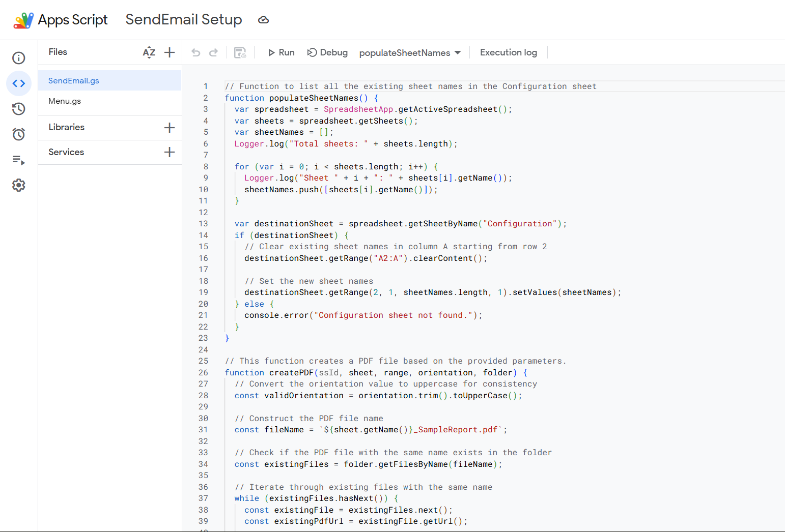Viewport: 785px width, 532px height.
Task: Open the project Overview info icon
Action: [19, 58]
